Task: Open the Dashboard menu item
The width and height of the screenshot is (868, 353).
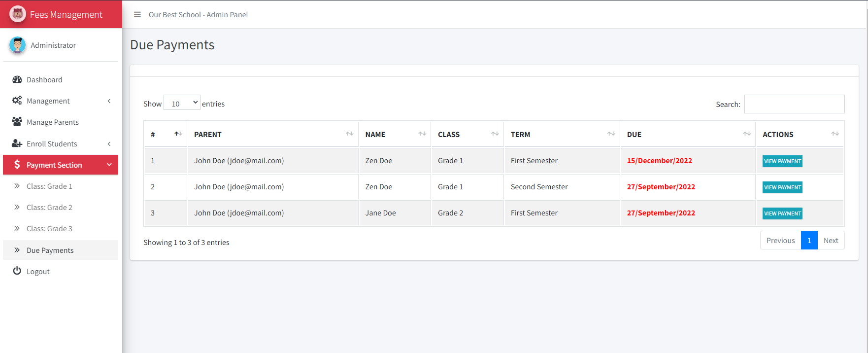Action: 61,79
